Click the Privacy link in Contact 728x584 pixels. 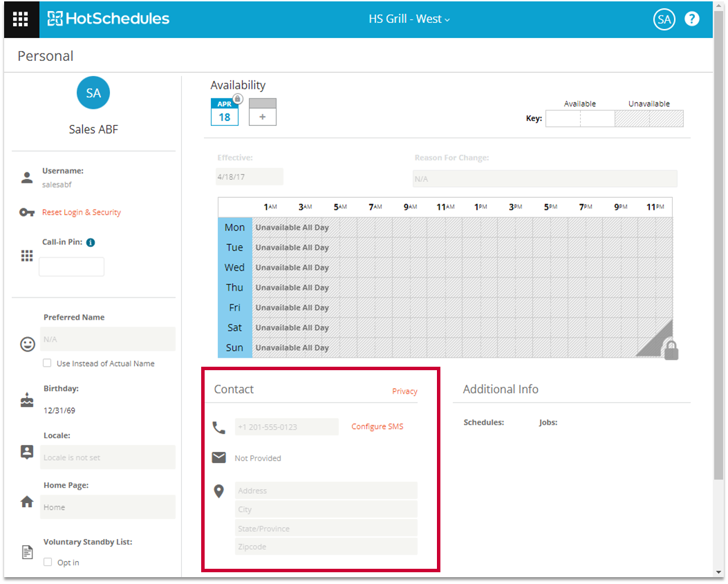404,392
